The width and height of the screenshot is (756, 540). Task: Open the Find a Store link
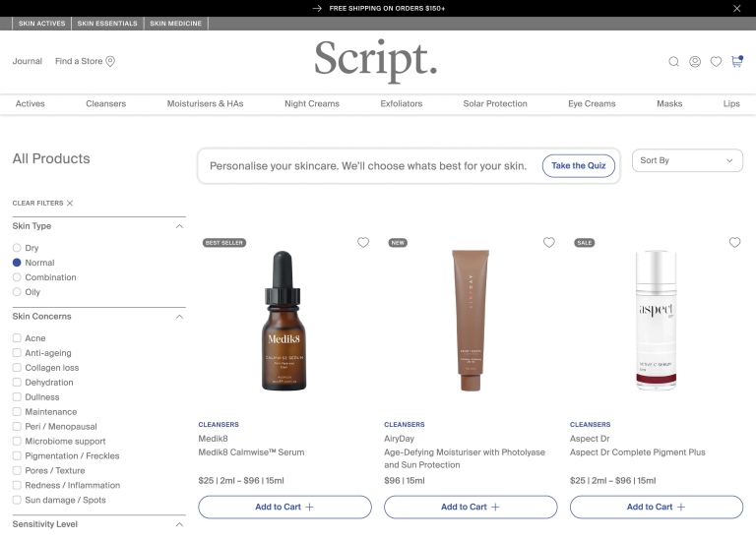click(x=79, y=61)
